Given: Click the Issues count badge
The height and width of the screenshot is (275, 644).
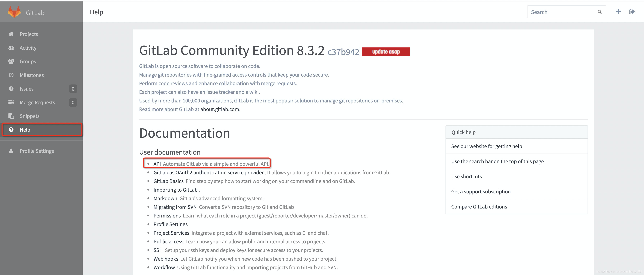Looking at the screenshot, I should pos(73,89).
